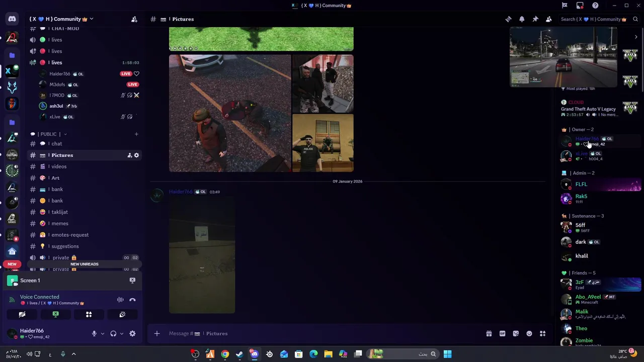Disconnect from voice call

click(132, 300)
